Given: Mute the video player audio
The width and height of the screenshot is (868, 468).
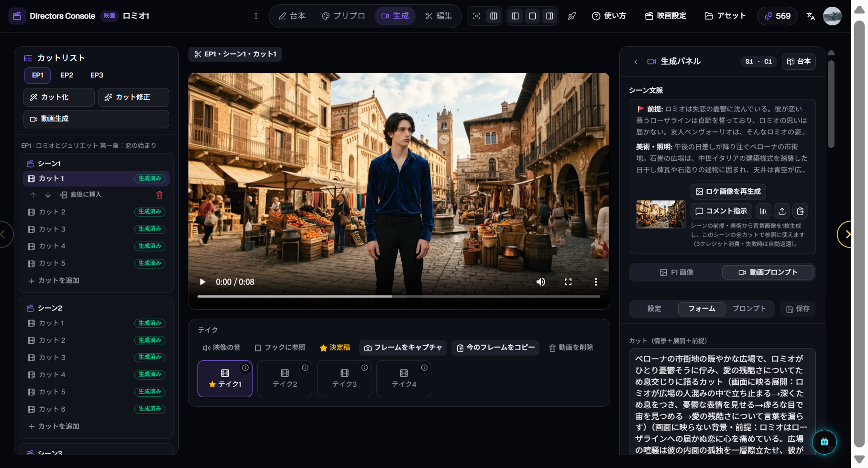Looking at the screenshot, I should (541, 282).
